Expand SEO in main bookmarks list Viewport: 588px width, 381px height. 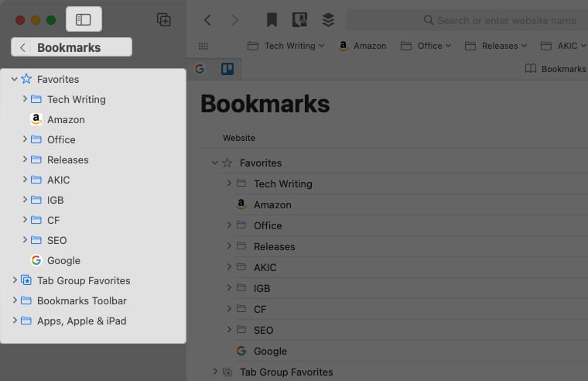coord(229,330)
